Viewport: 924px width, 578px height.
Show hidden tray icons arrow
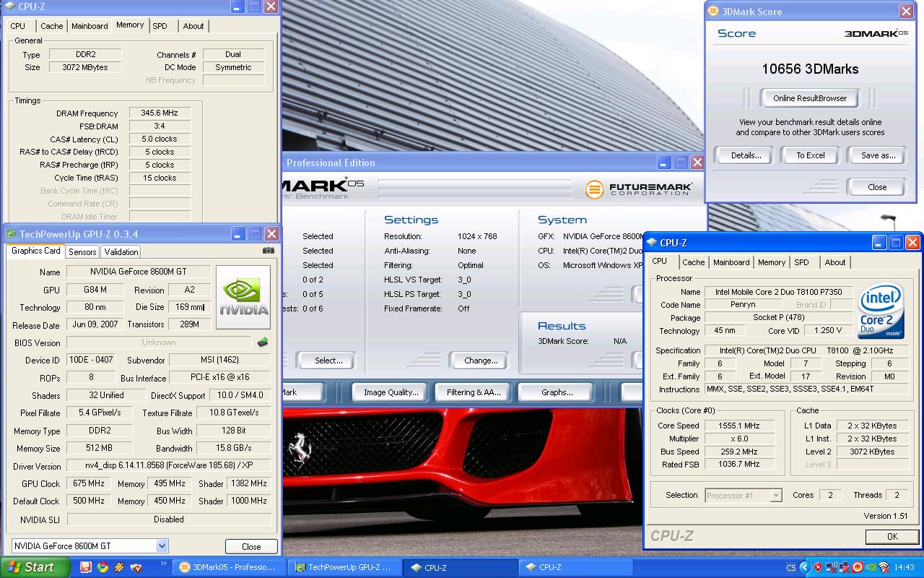805,567
